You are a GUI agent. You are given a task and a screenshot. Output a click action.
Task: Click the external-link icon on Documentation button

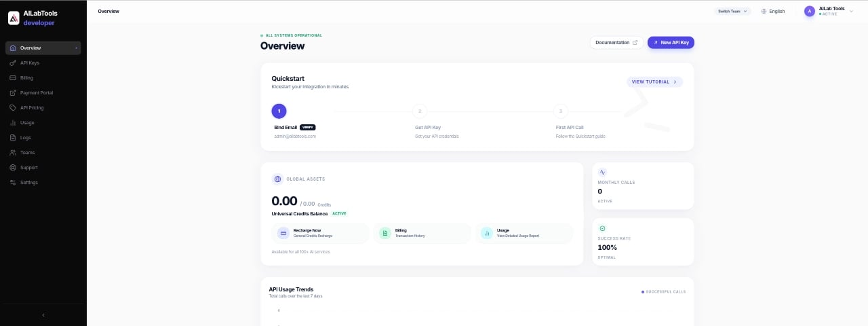635,42
